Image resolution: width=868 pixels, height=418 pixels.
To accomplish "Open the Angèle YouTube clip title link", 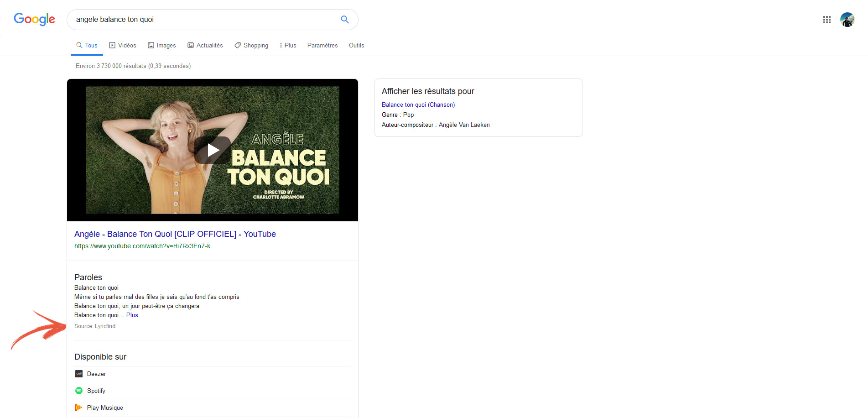I will click(x=175, y=234).
